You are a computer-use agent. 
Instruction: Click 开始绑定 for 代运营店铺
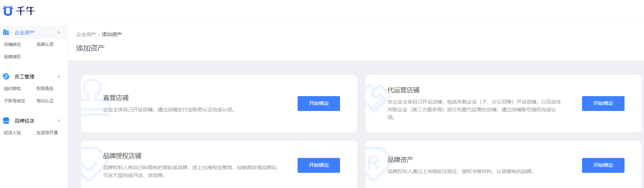pos(603,104)
